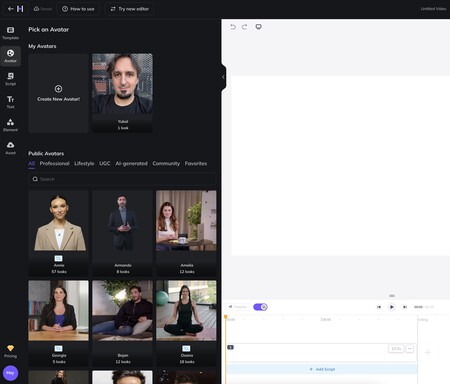Pick the Armando avatar thumbnail
Viewport: 450px width, 384px height.
coord(123,221)
